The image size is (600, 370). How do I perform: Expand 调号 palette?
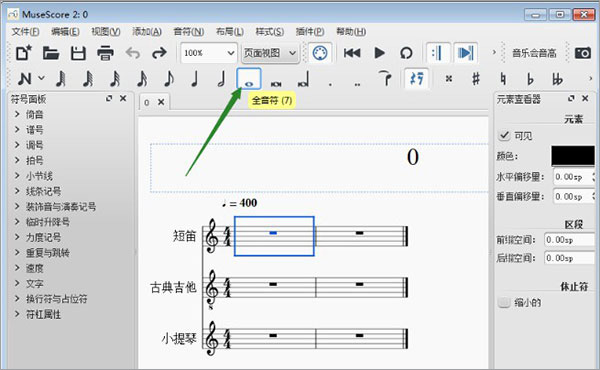coord(17,145)
